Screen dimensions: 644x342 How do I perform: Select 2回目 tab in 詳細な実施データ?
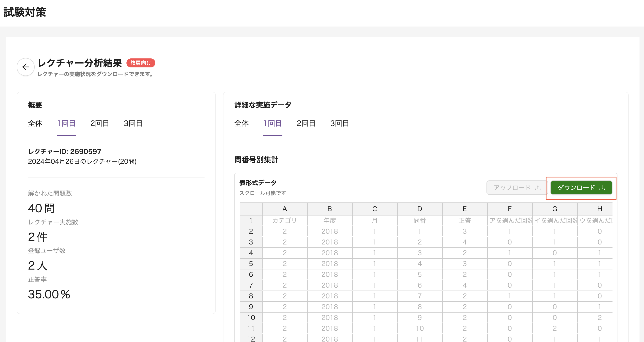pyautogui.click(x=306, y=123)
